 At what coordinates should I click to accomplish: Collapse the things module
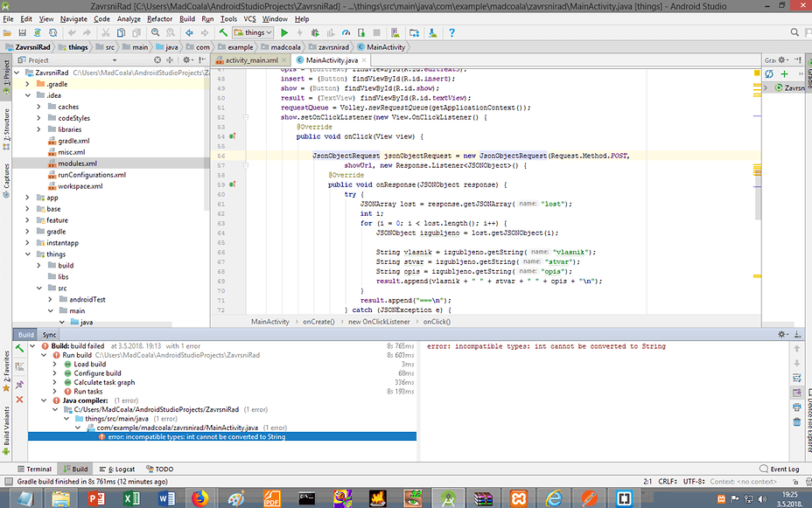[27, 254]
